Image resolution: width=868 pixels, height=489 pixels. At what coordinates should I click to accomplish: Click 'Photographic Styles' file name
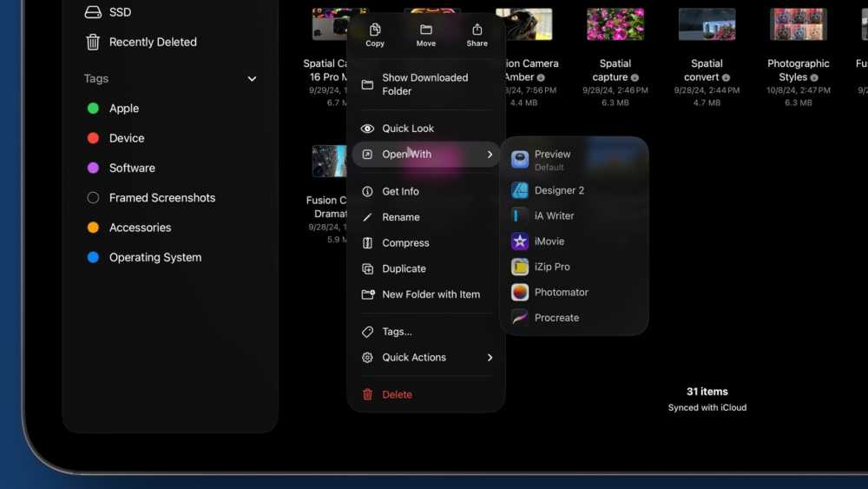pyautogui.click(x=799, y=70)
